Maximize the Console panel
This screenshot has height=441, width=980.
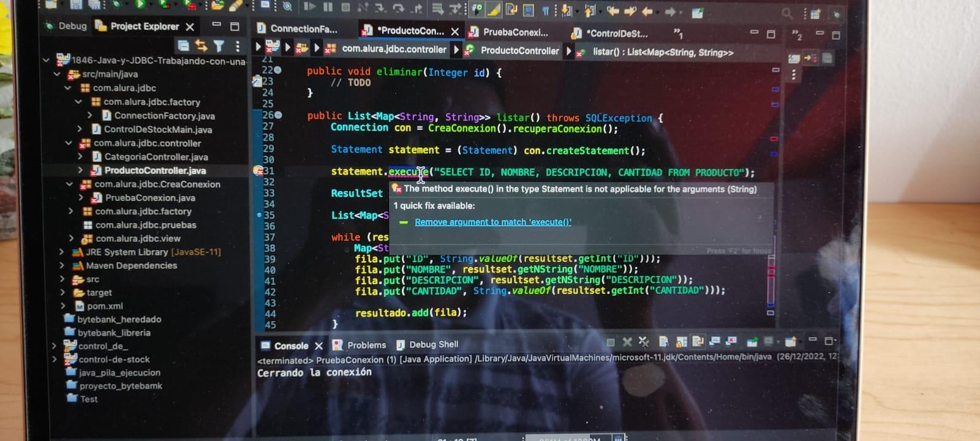pyautogui.click(x=829, y=341)
